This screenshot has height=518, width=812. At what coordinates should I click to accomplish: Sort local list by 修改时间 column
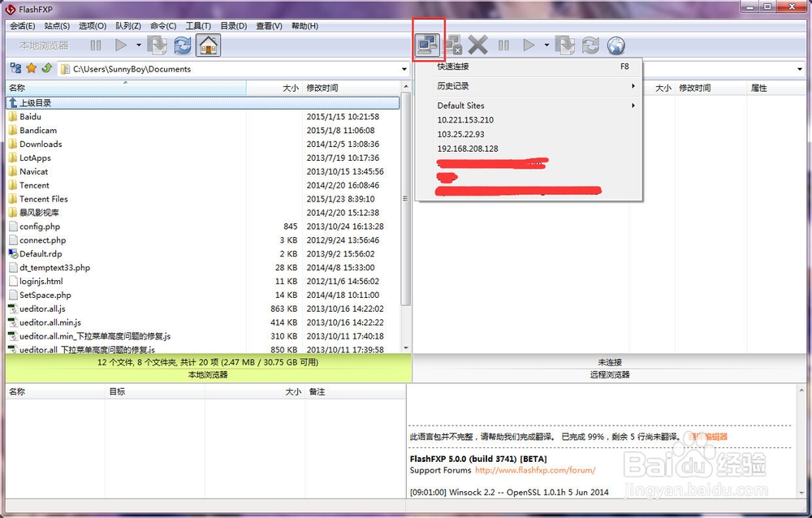click(x=351, y=88)
